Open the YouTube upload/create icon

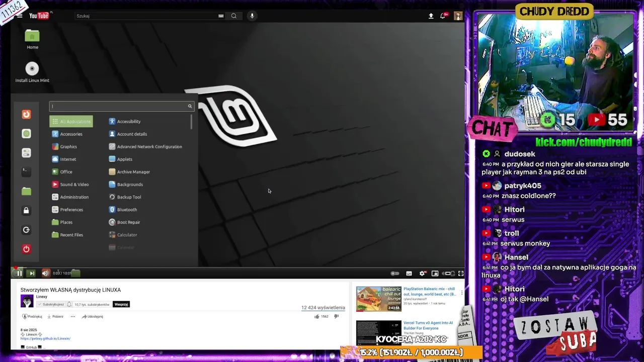pos(431,16)
